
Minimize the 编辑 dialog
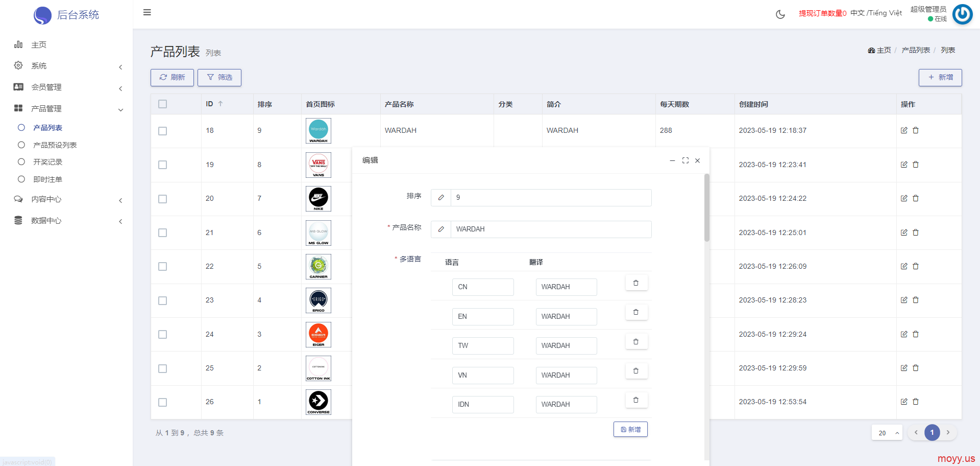(672, 160)
